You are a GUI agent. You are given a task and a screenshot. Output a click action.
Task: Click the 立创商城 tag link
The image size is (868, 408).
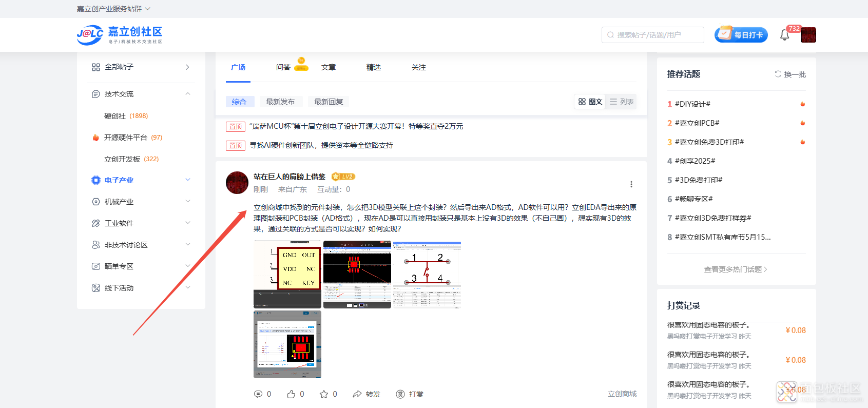622,394
